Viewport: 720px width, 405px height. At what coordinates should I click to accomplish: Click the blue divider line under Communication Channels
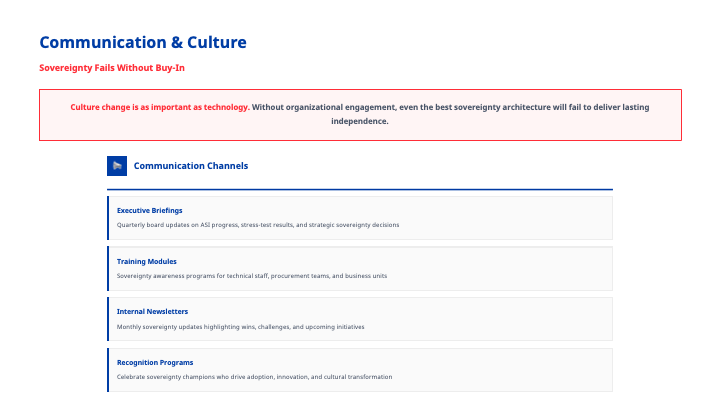click(360, 189)
